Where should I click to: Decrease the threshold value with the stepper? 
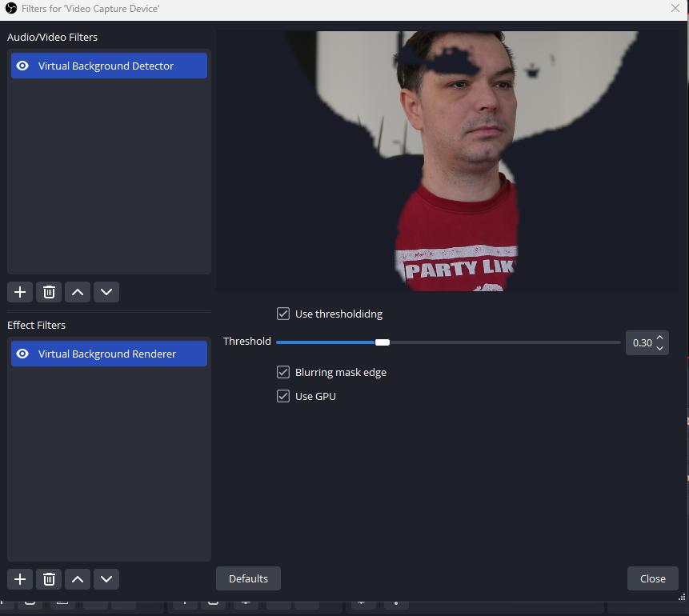tap(659, 347)
